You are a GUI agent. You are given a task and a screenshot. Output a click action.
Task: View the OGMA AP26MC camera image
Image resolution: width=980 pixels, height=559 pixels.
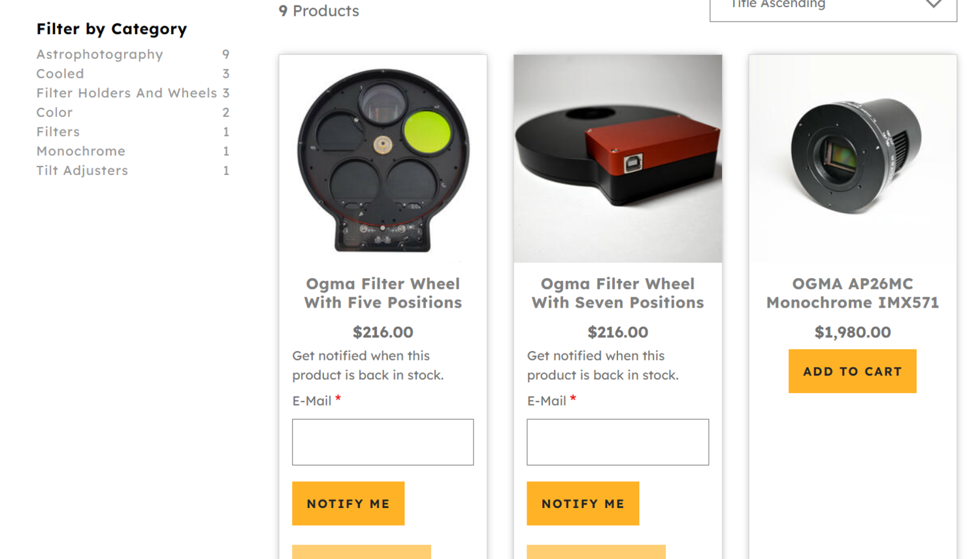click(x=853, y=159)
